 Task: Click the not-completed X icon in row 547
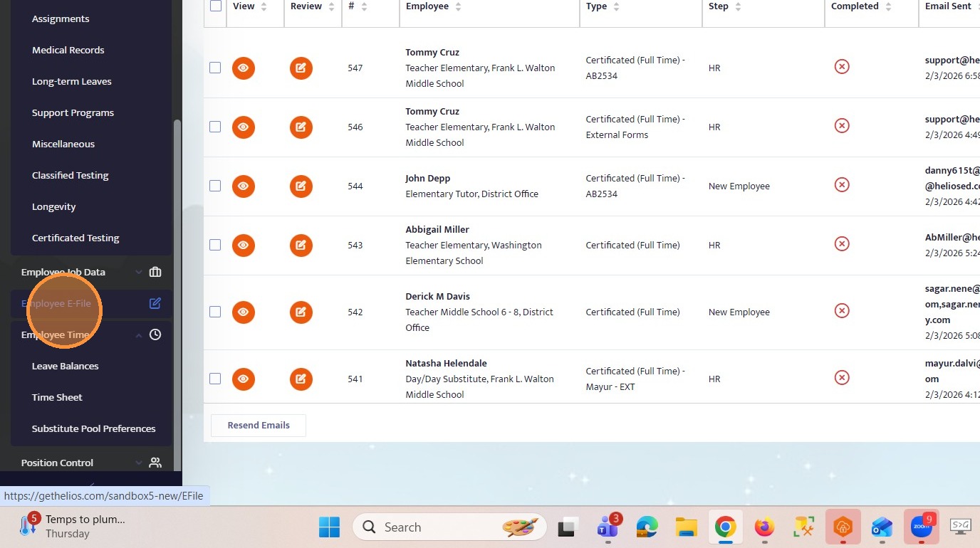[842, 67]
